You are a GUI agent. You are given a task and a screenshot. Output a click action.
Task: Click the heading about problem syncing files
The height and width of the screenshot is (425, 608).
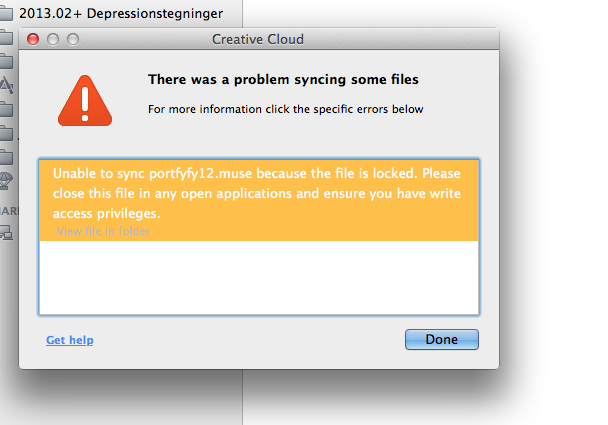coord(283,79)
